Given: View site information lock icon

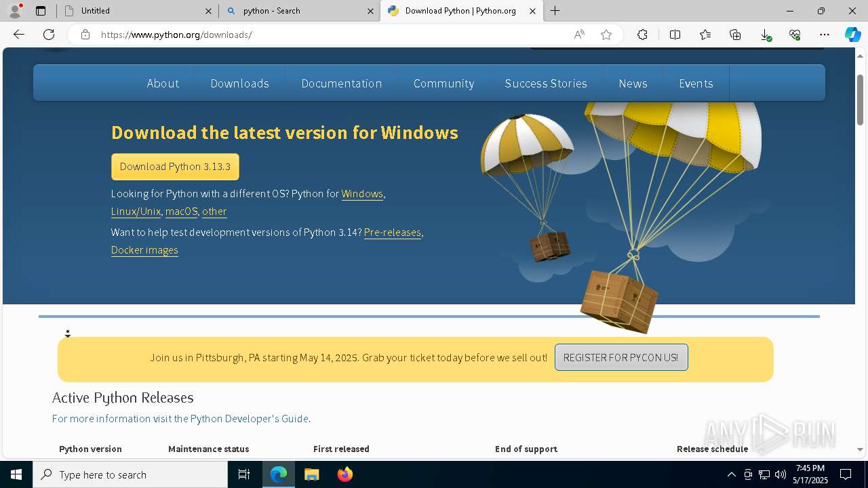Looking at the screenshot, I should pyautogui.click(x=85, y=35).
